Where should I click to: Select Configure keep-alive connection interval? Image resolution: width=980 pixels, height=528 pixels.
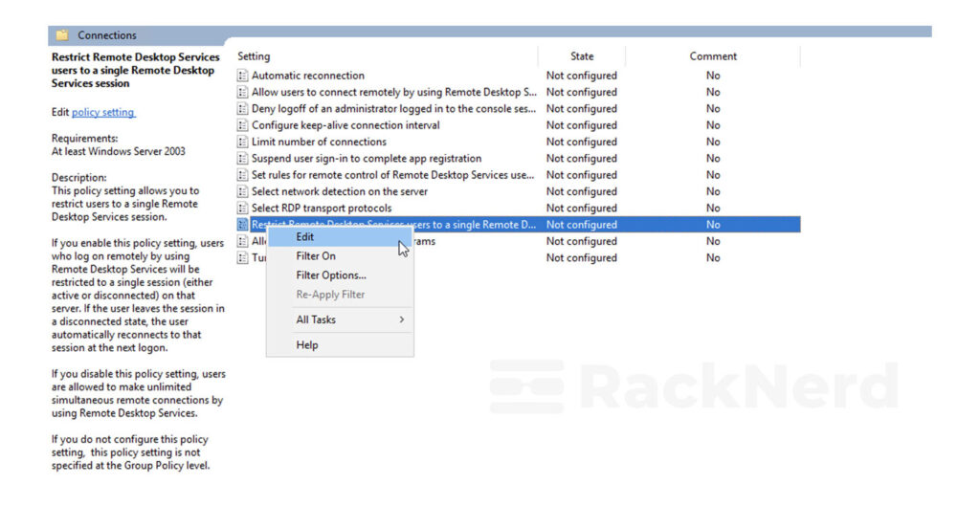(345, 125)
